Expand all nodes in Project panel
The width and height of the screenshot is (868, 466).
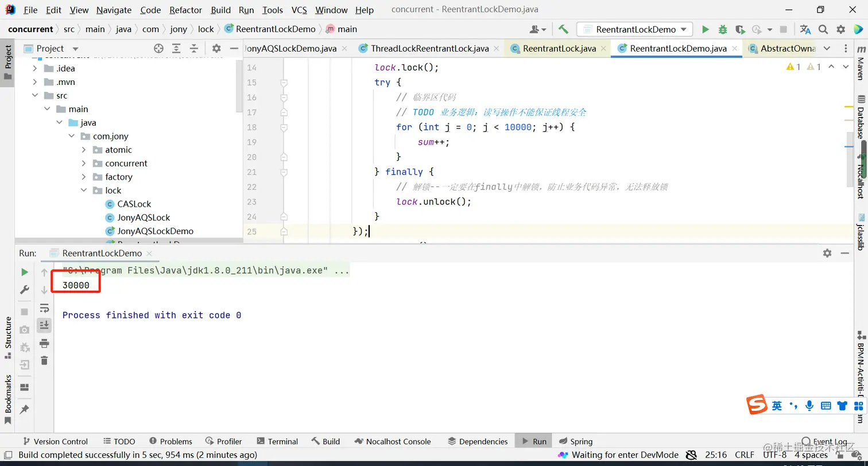tap(176, 48)
